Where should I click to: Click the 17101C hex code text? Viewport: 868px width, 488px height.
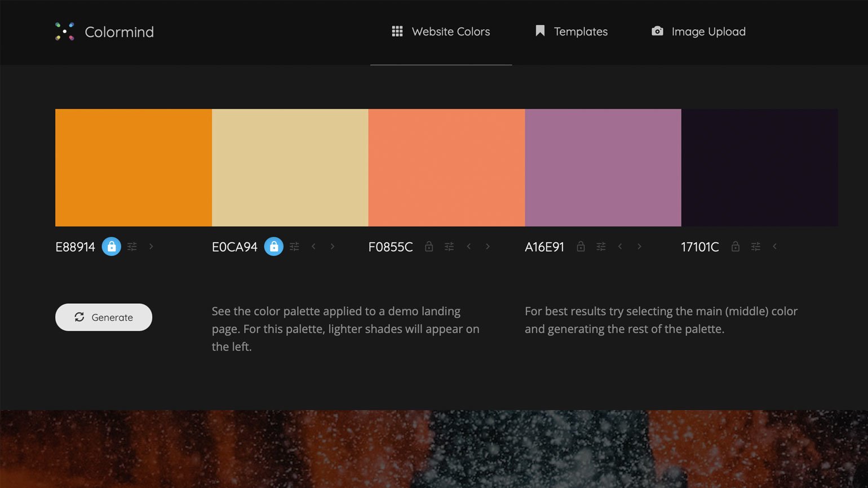[700, 247]
